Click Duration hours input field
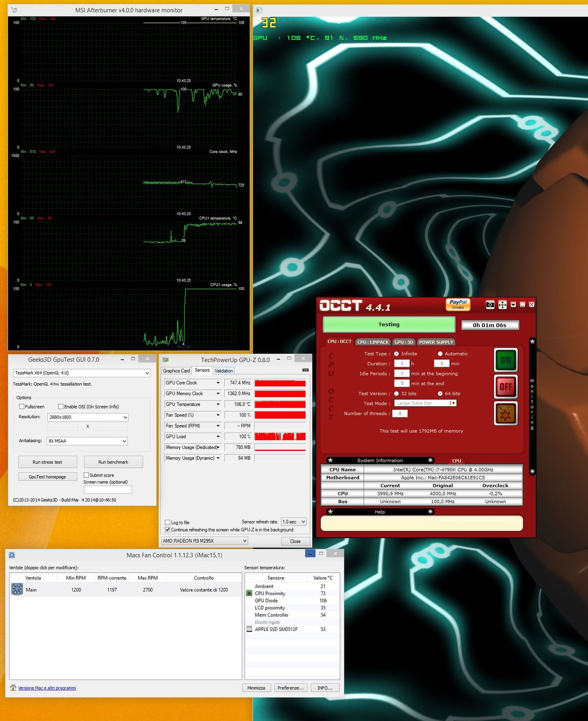This screenshot has height=721, width=588. click(402, 363)
